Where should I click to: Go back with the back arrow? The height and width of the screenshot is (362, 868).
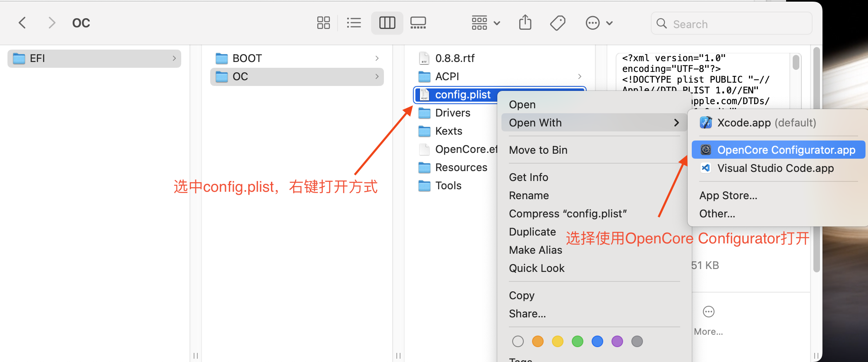(22, 23)
